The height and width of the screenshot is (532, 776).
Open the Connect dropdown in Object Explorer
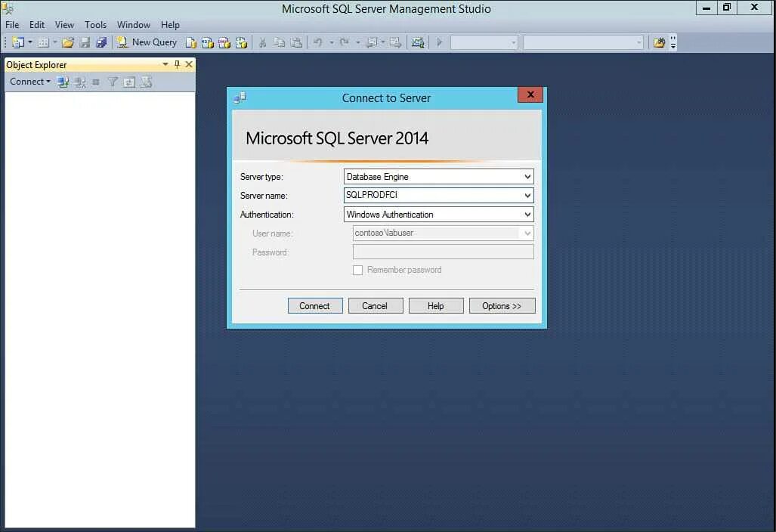coord(30,82)
